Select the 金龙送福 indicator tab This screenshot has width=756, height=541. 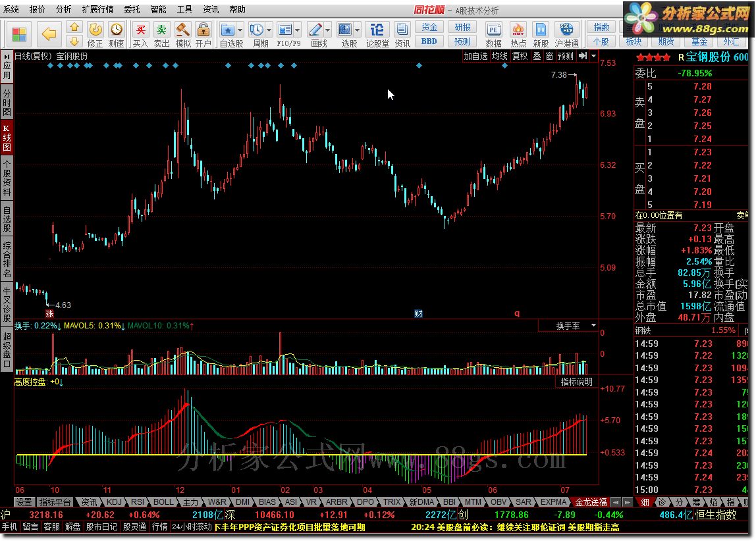pyautogui.click(x=590, y=502)
